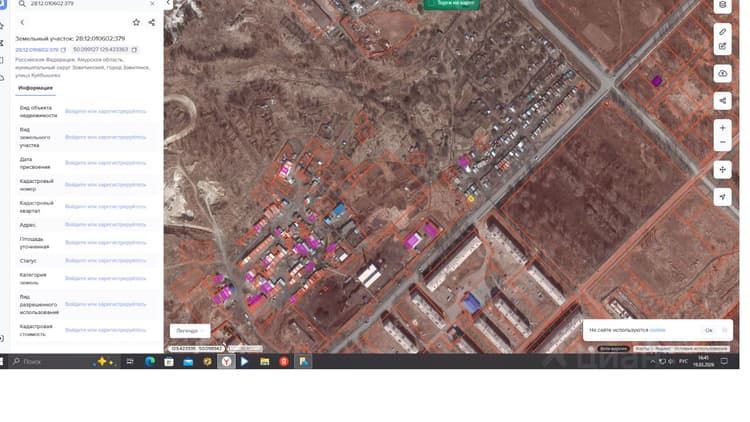750x422 pixels.
Task: Confirm cookies notice with Ок button
Action: (x=709, y=330)
